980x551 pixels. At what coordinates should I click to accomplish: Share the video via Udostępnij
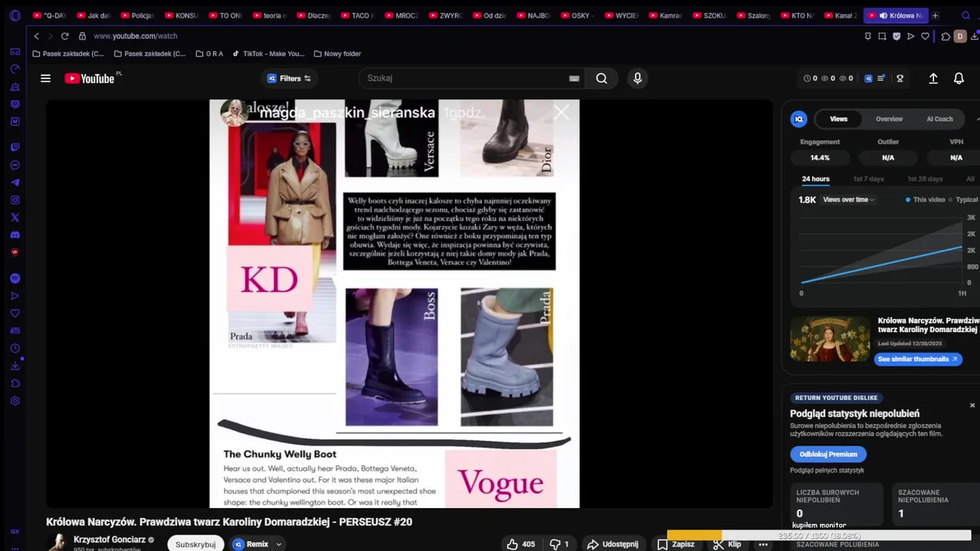612,544
